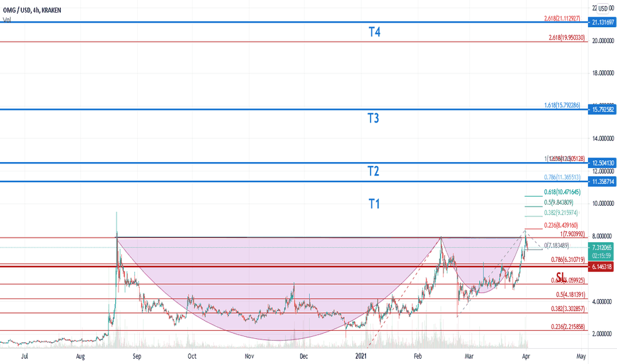Click the 0.5(4.181391) Fibonacci label
This screenshot has width=617, height=364.
[571, 295]
